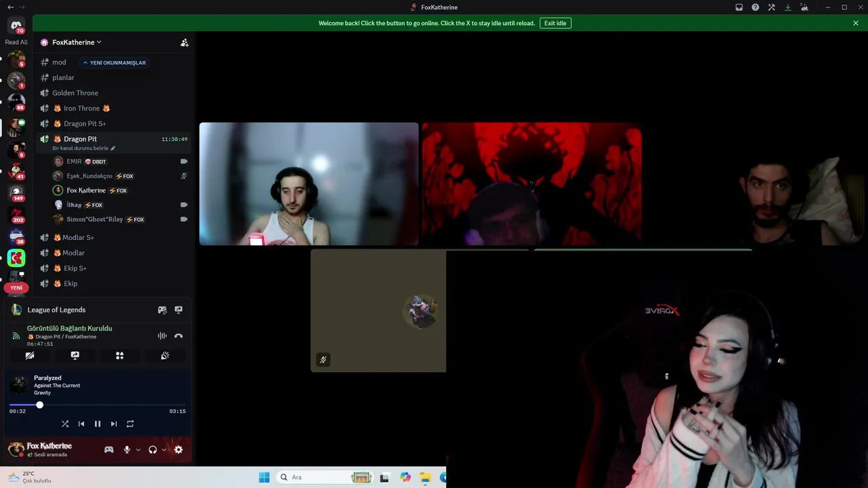
Task: Start an activity with the shapes icon
Action: [119, 355]
